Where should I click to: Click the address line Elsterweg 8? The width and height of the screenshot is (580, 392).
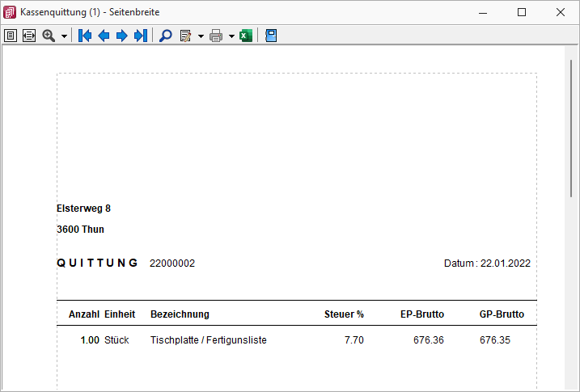pyautogui.click(x=83, y=209)
